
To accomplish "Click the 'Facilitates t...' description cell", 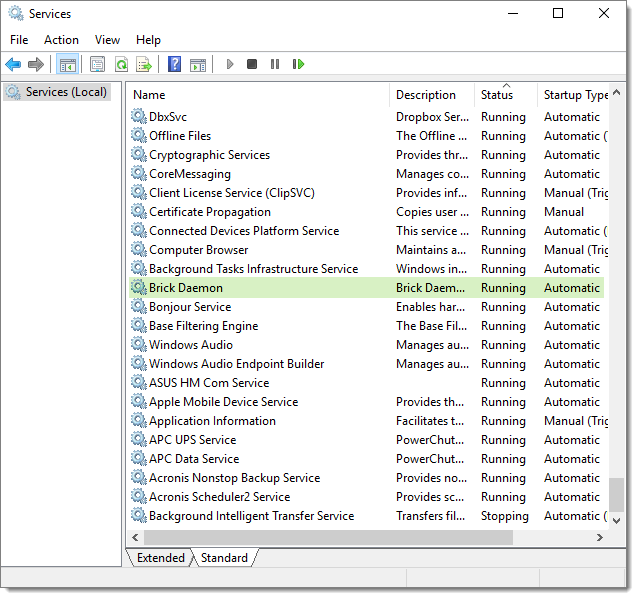I will [430, 420].
